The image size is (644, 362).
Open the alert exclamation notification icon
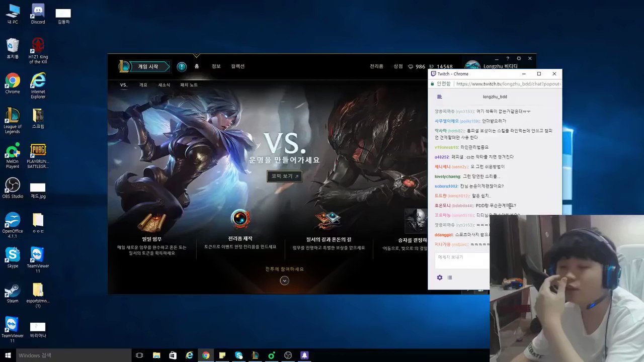click(x=182, y=66)
